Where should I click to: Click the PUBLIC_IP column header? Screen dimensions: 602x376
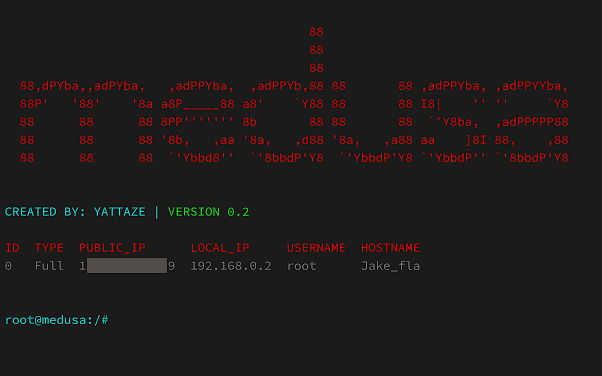tap(112, 248)
